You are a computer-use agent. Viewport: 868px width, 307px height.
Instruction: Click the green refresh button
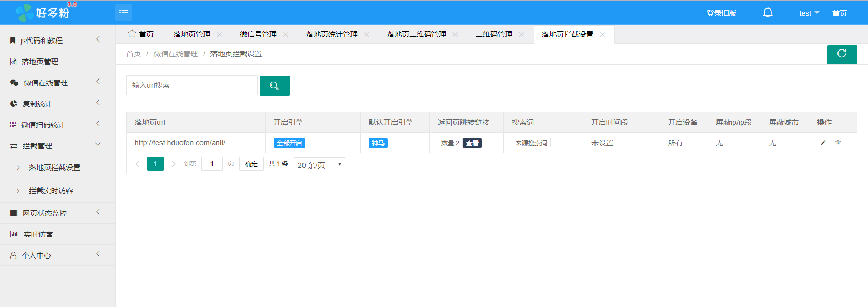842,54
